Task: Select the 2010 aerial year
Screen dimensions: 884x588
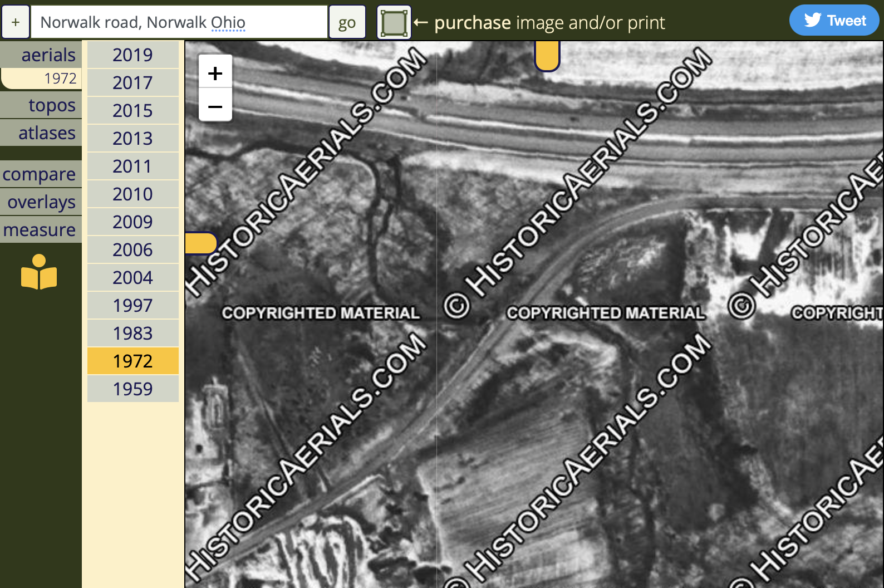Action: (133, 194)
